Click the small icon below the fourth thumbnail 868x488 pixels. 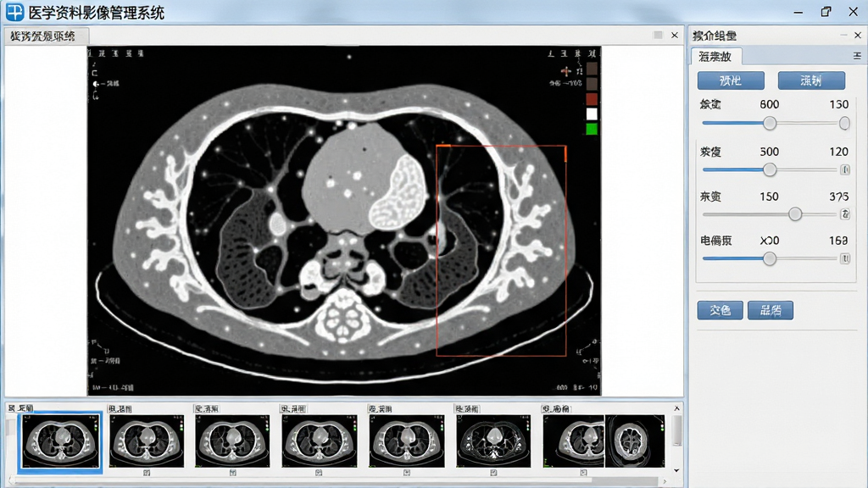pyautogui.click(x=319, y=473)
